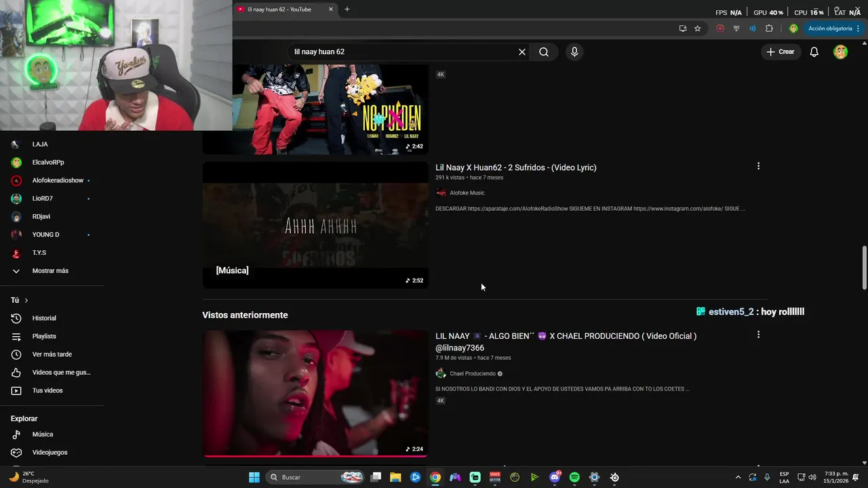
Task: Open Chrome icon in taskbar
Action: tap(435, 477)
